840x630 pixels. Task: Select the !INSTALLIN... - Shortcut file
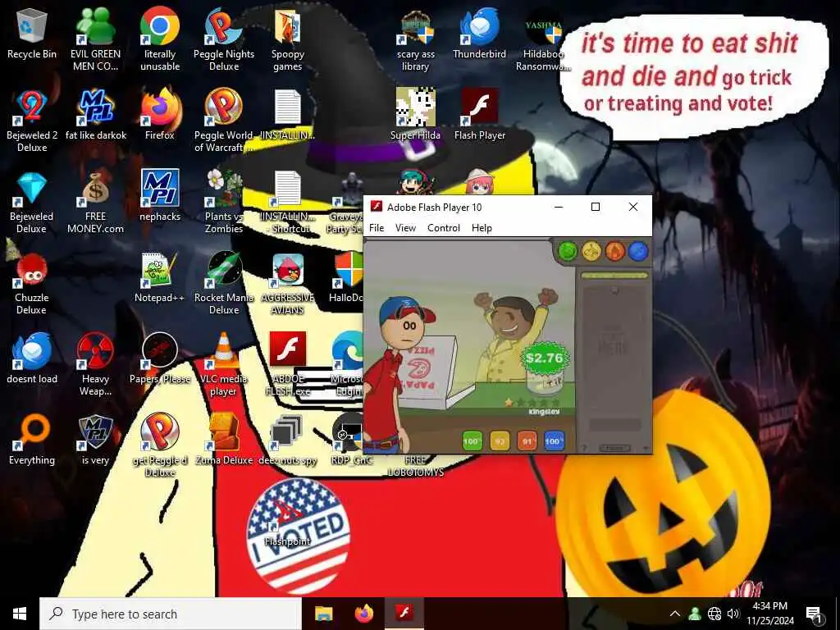pyautogui.click(x=288, y=202)
